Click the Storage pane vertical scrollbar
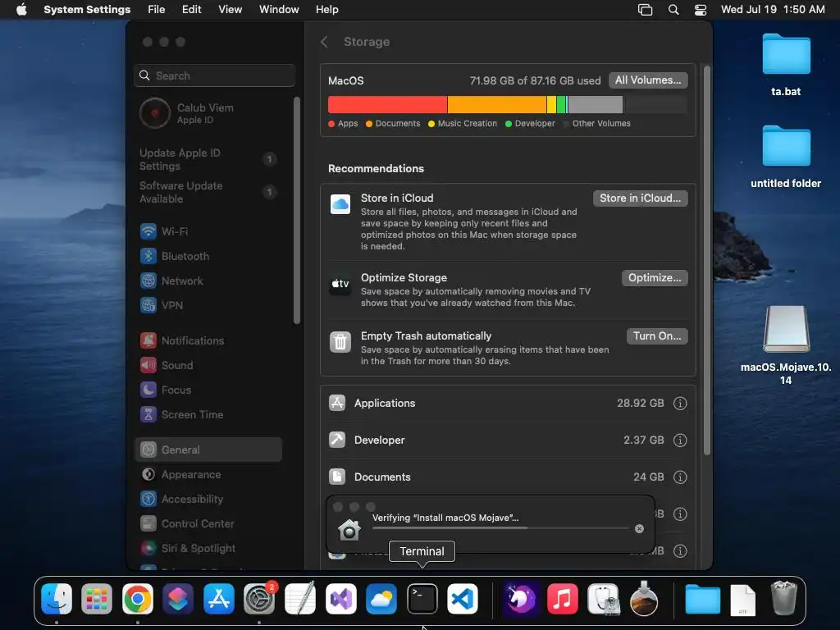Image resolution: width=840 pixels, height=630 pixels. tap(706, 260)
